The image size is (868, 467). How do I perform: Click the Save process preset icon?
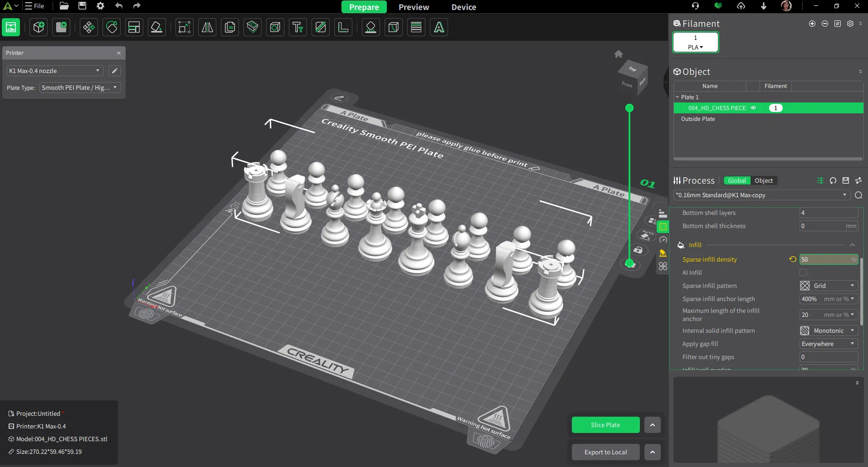[x=846, y=180]
